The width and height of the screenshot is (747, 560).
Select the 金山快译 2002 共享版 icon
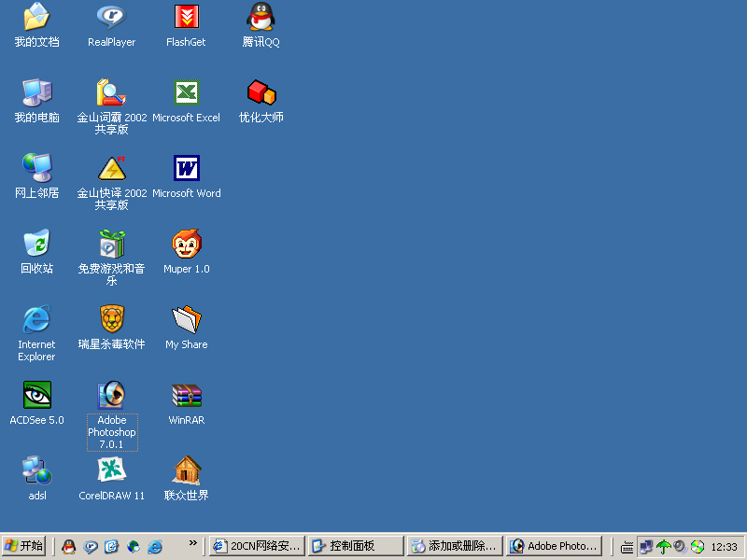[111, 168]
